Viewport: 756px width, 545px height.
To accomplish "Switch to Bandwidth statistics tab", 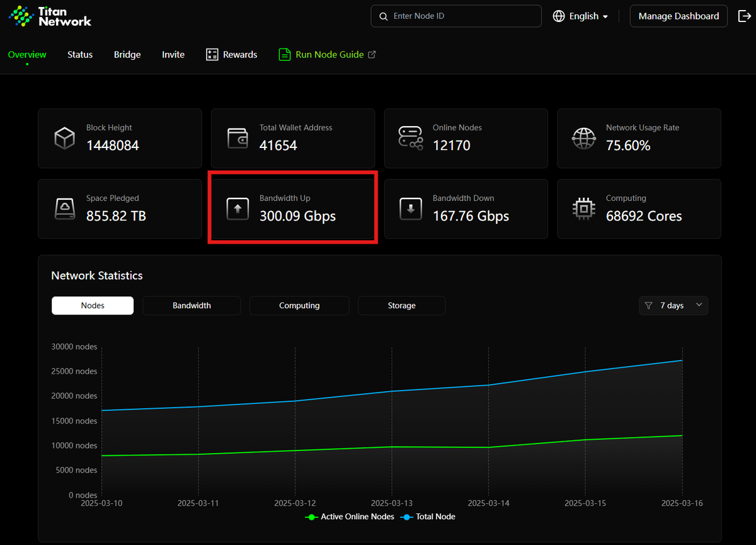I will click(x=192, y=306).
